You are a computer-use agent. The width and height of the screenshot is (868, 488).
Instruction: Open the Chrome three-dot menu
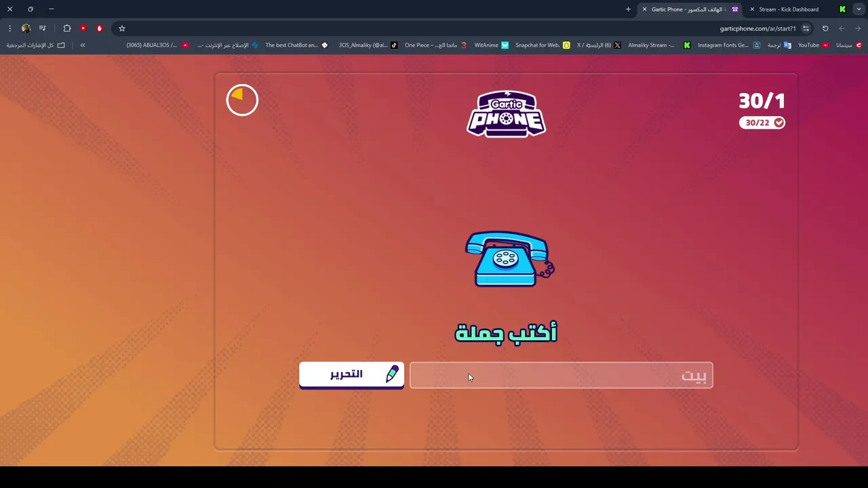tap(9, 28)
